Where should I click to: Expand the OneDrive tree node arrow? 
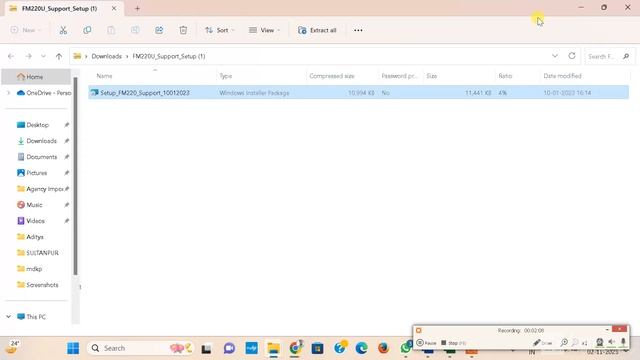click(x=8, y=93)
